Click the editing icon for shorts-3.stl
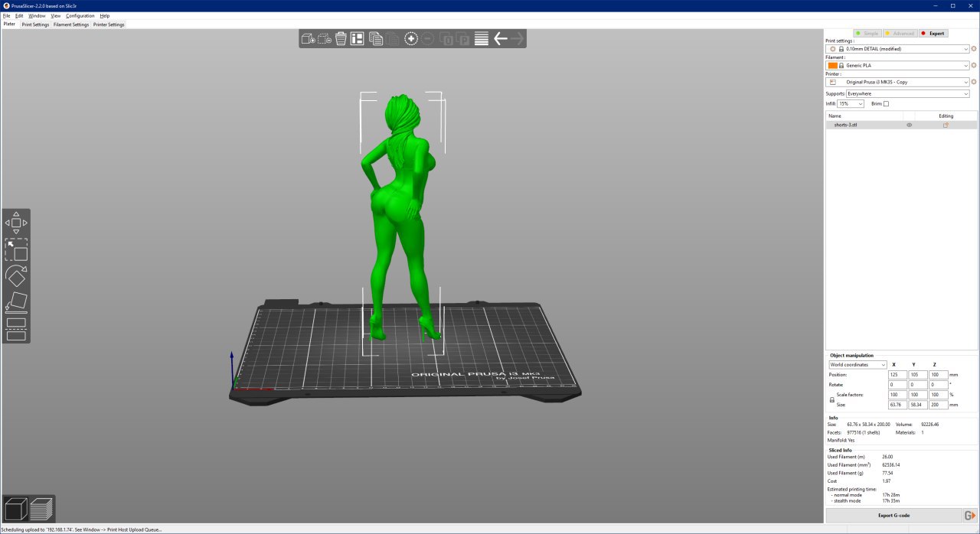The height and width of the screenshot is (534, 980). tap(946, 125)
